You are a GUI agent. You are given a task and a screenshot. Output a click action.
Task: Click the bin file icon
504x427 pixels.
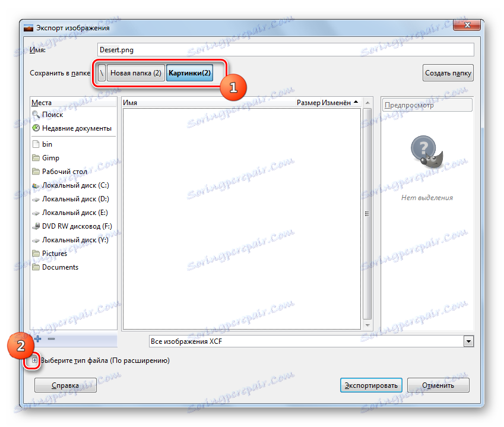(36, 144)
